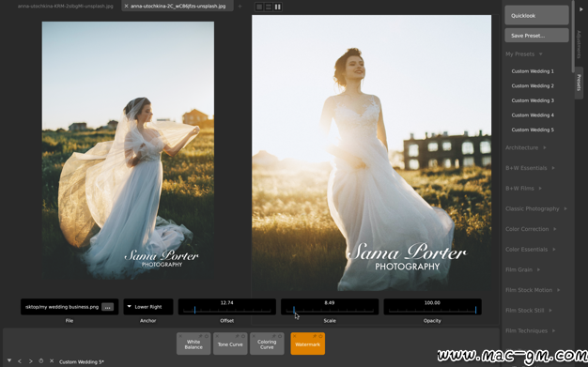The image size is (588, 367).
Task: Switch to single image view layout
Action: pyautogui.click(x=259, y=7)
